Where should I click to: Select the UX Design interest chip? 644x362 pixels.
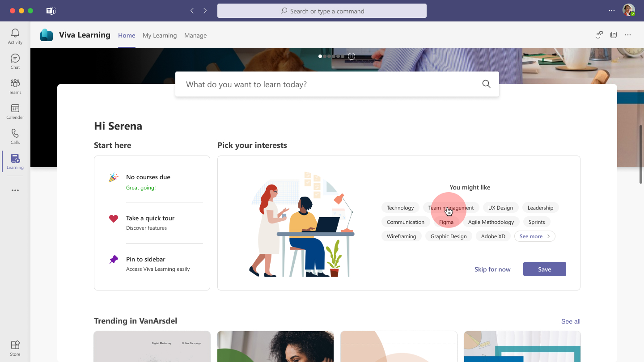click(x=500, y=207)
